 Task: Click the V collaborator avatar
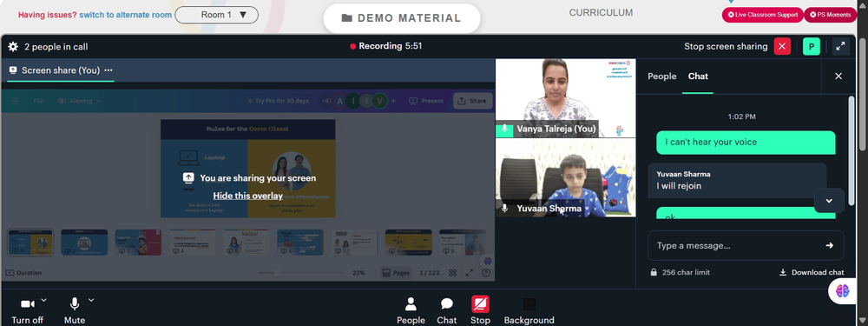pyautogui.click(x=379, y=101)
